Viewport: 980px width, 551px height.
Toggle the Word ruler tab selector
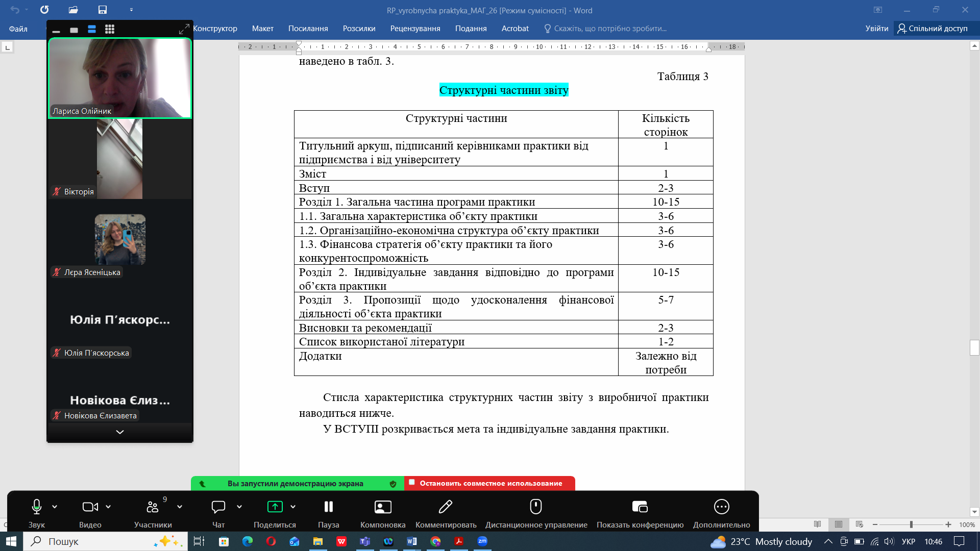click(x=7, y=47)
